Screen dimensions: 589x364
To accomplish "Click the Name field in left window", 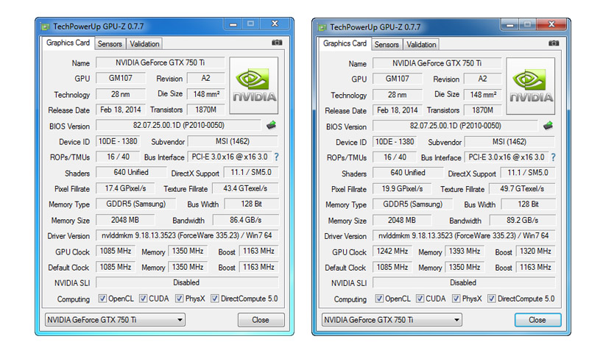I will coord(161,63).
